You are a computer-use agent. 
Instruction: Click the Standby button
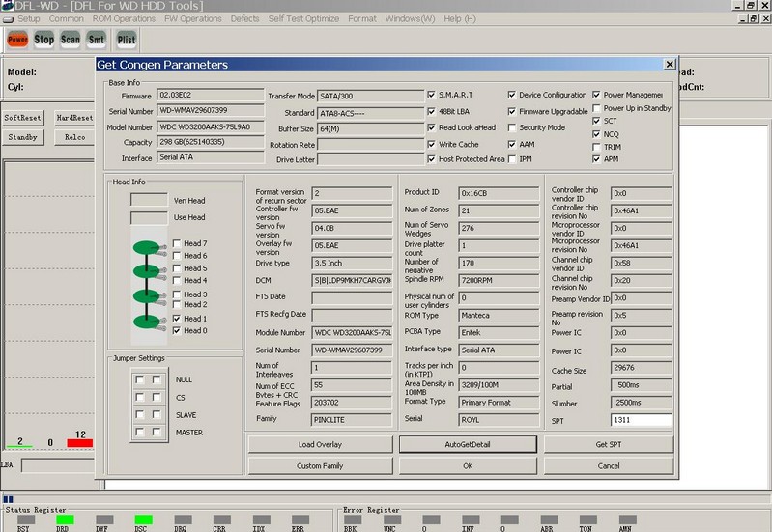tap(22, 137)
